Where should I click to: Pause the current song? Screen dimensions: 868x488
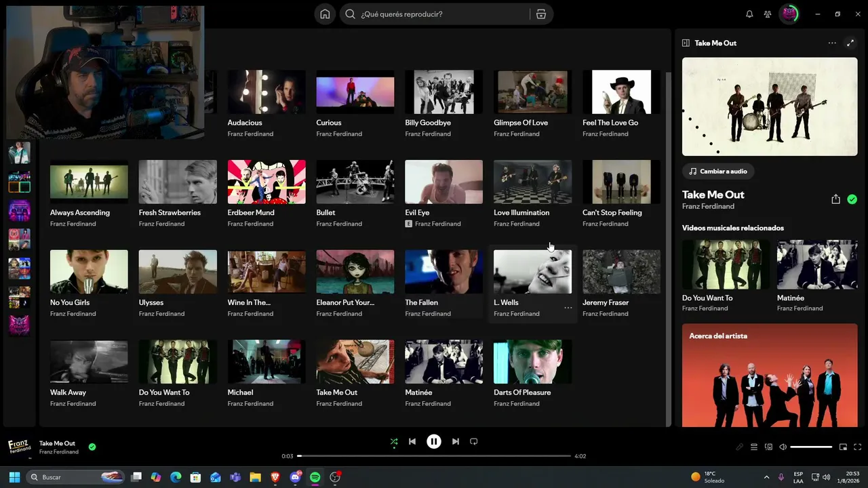click(x=434, y=442)
